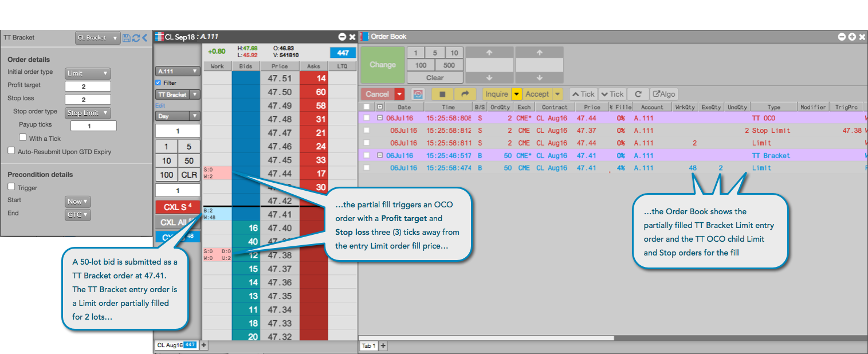
Task: Add a new tab next to Tab 1
Action: click(383, 345)
